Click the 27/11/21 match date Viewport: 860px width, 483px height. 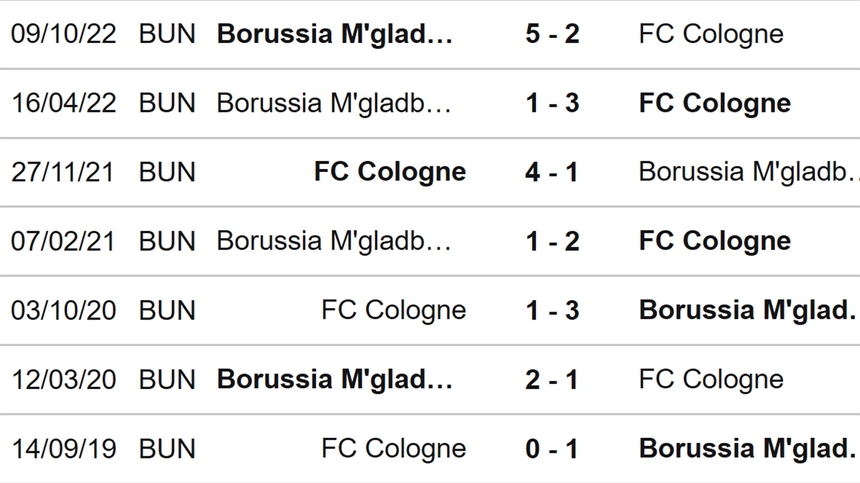(x=64, y=172)
